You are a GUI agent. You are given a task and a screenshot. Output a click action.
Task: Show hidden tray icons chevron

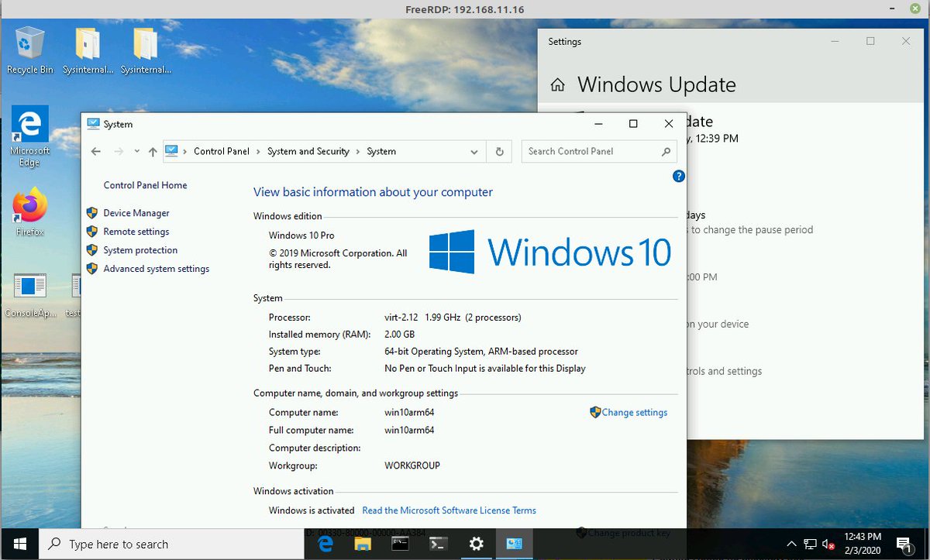point(791,544)
